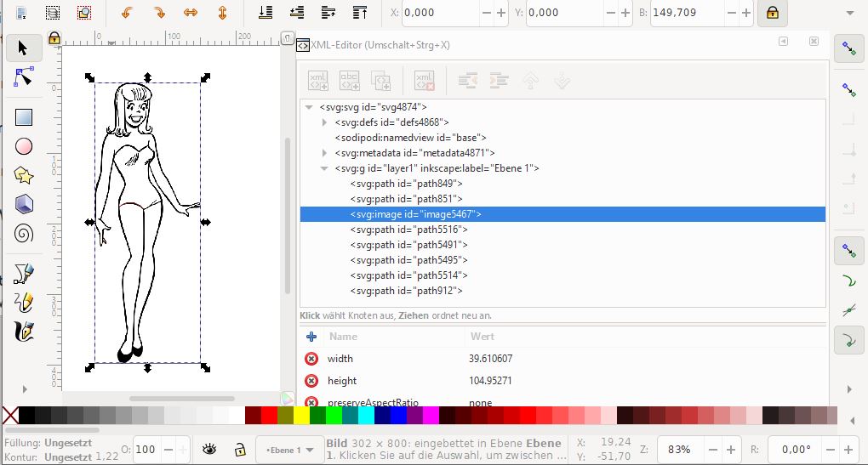Pick the yellow swatch in palette
Screen dimensions: 868x465
[x=301, y=415]
